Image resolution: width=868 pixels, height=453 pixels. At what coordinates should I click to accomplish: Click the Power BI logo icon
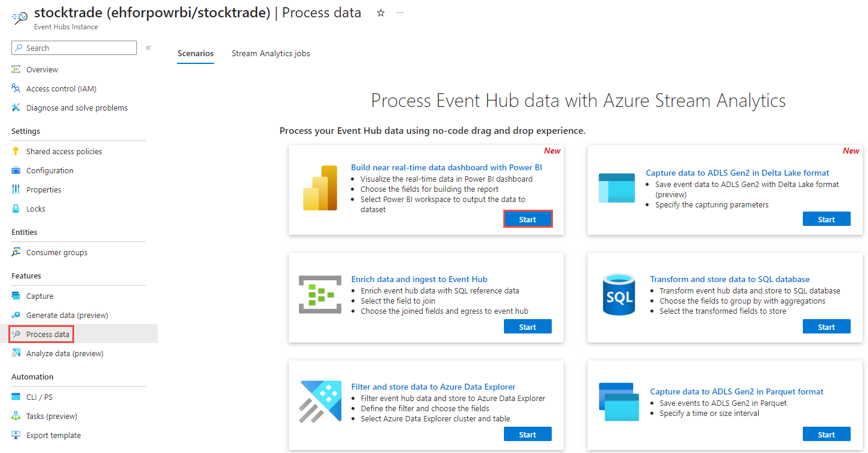[320, 188]
